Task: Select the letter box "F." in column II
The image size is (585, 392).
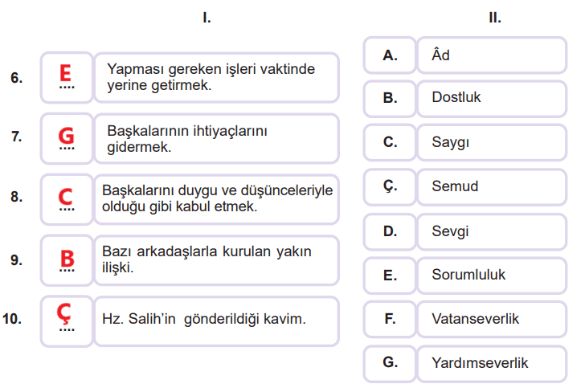Action: click(x=390, y=319)
